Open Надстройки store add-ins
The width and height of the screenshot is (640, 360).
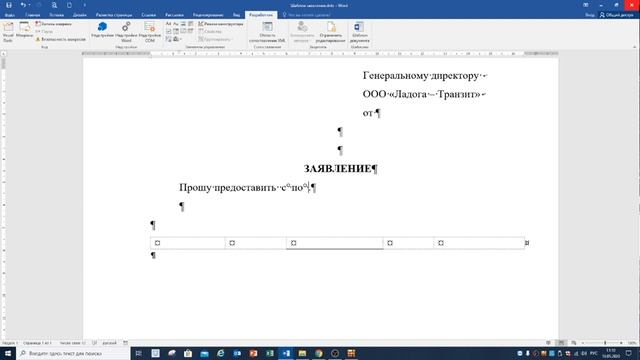point(102,31)
